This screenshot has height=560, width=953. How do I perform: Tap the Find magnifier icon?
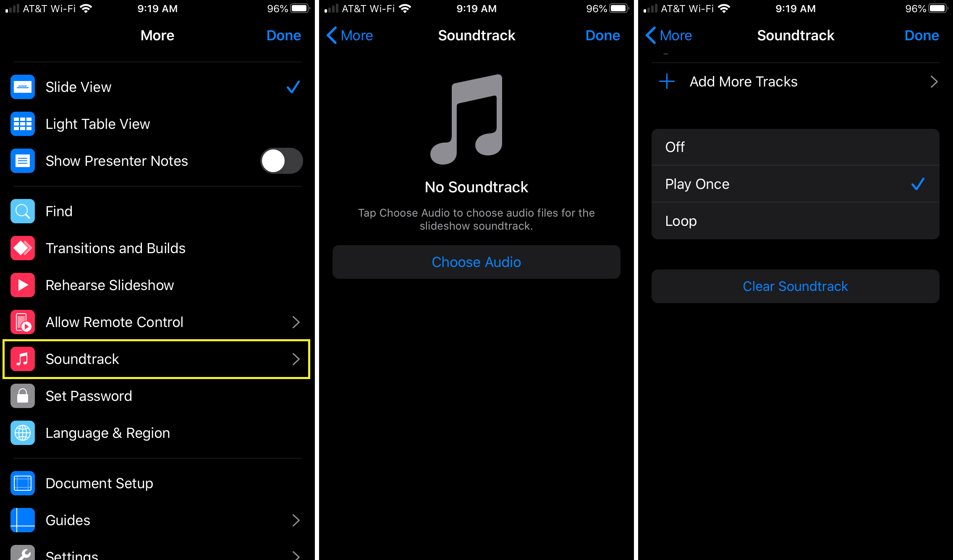22,211
